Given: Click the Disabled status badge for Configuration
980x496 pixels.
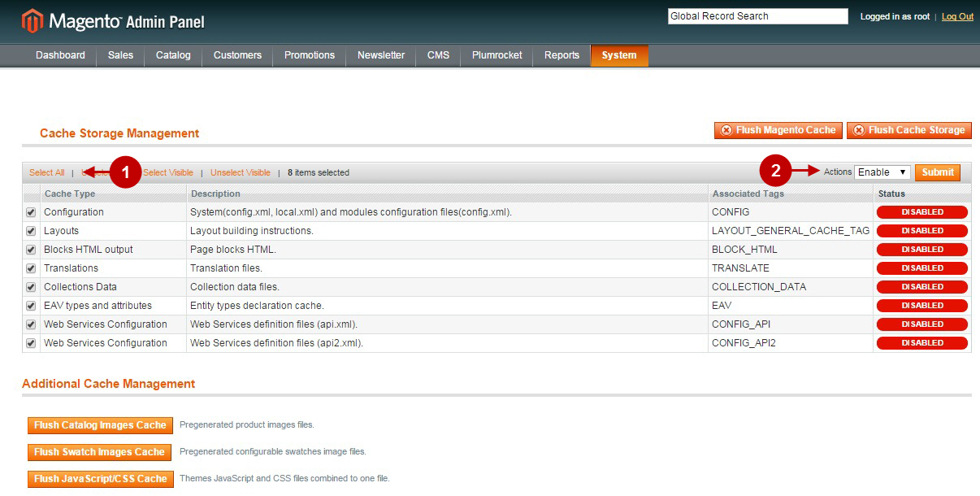Looking at the screenshot, I should click(x=921, y=212).
